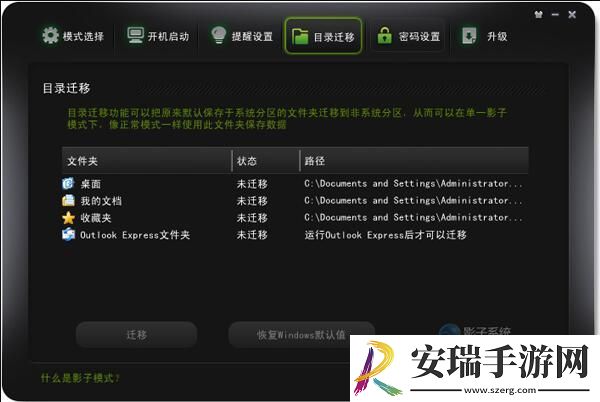Open the 什么是影子模式? link
This screenshot has height=402, width=600.
coord(80,378)
